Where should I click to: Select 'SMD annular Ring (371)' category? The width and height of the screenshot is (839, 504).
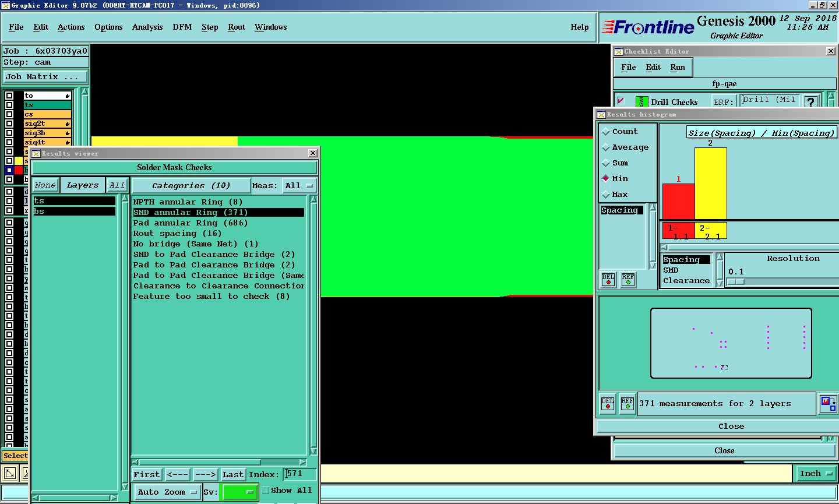pyautogui.click(x=218, y=213)
